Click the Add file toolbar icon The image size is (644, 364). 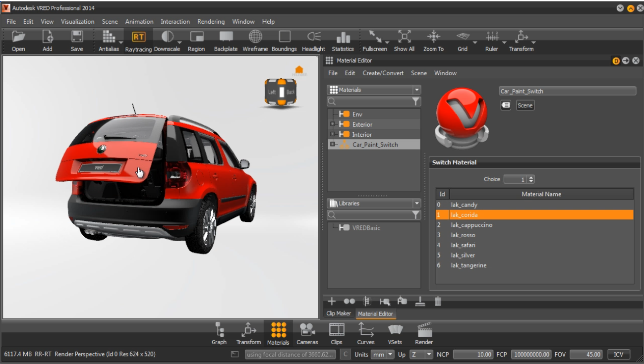coord(48,37)
